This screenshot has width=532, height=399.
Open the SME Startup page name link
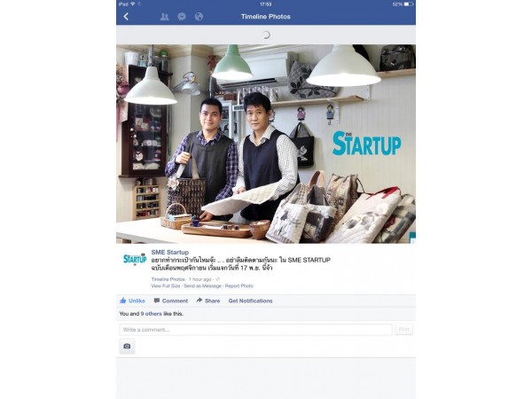[170, 252]
